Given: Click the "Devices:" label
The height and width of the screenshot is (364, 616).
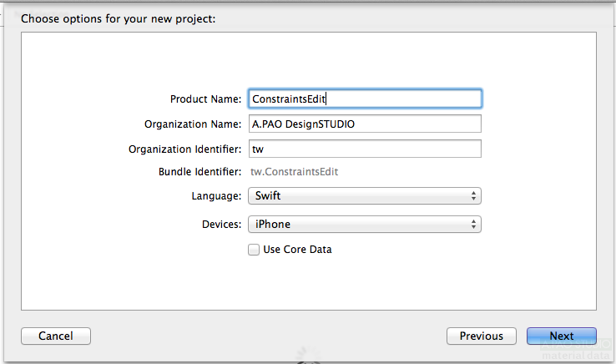Looking at the screenshot, I should [221, 224].
